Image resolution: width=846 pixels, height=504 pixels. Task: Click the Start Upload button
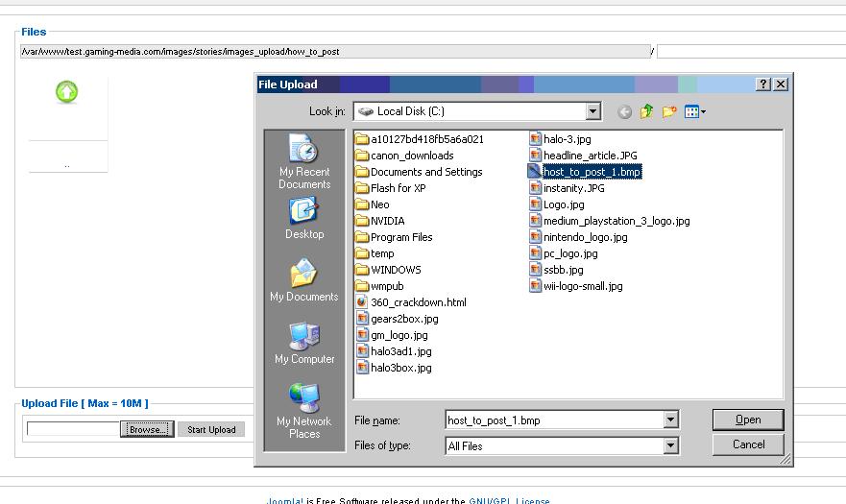(211, 429)
